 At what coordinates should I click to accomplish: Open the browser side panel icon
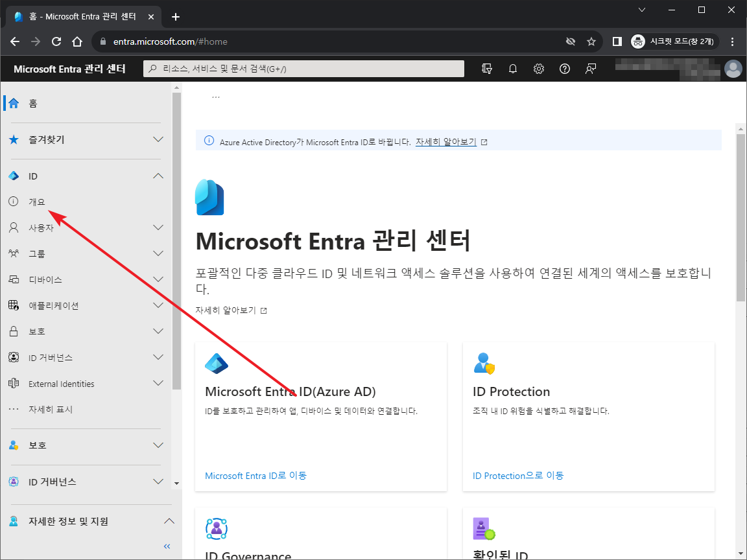(617, 42)
